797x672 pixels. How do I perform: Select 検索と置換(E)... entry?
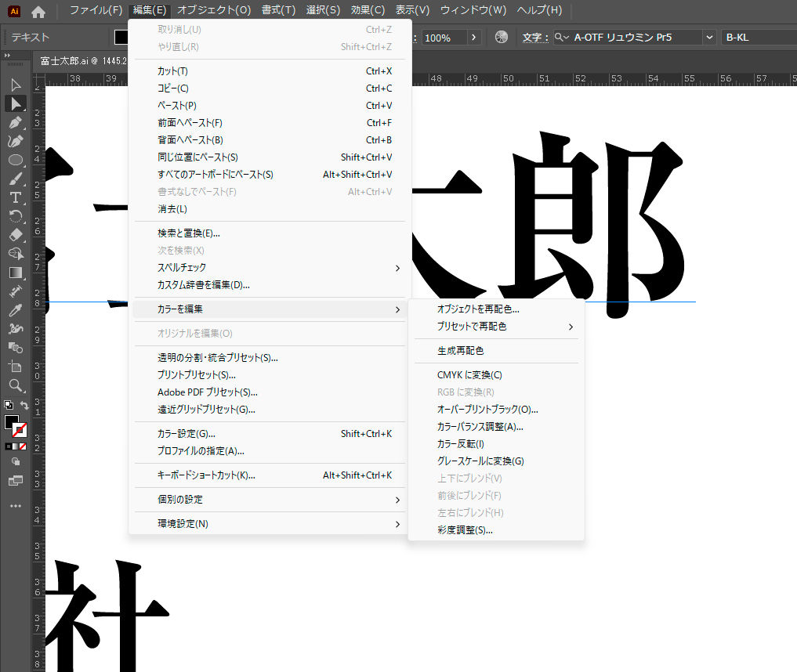270,233
